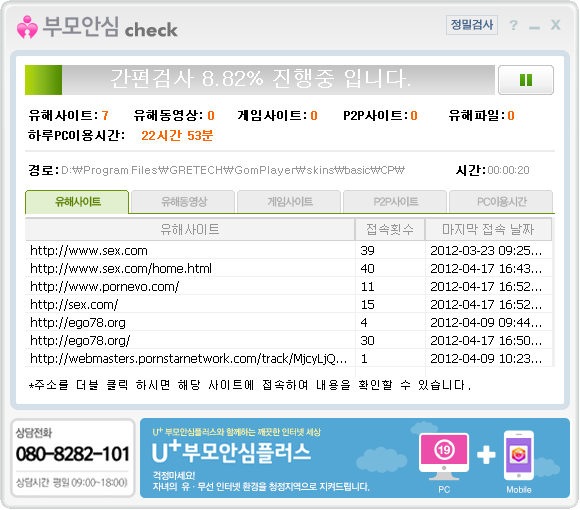
Task: Click the Mobile phone icon in the banner
Action: click(519, 455)
